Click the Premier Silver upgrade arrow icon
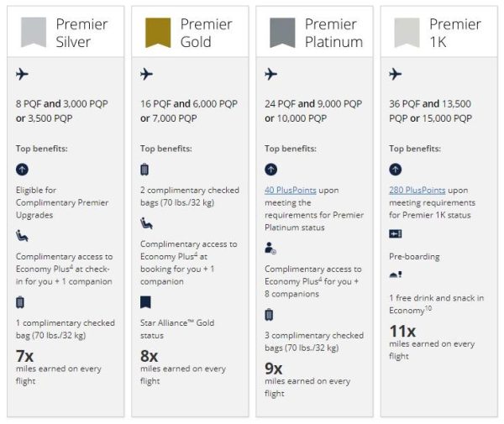This screenshot has width=504, height=424. pyautogui.click(x=23, y=170)
